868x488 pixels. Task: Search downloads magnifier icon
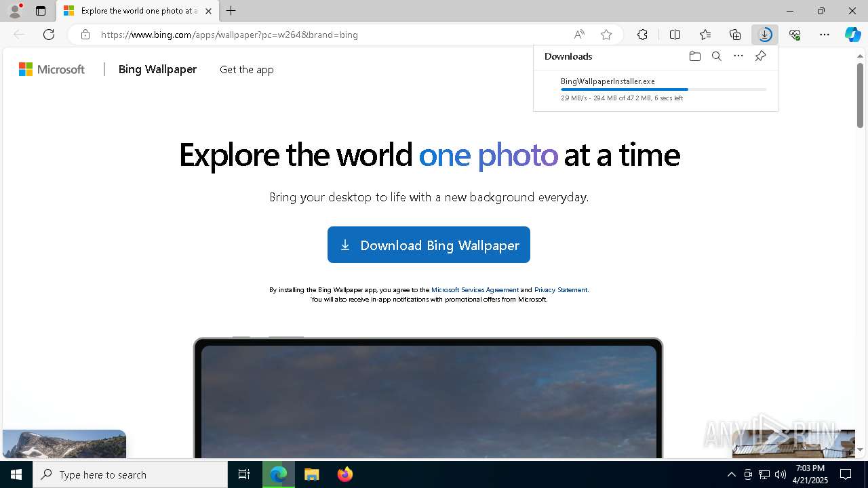tap(716, 56)
